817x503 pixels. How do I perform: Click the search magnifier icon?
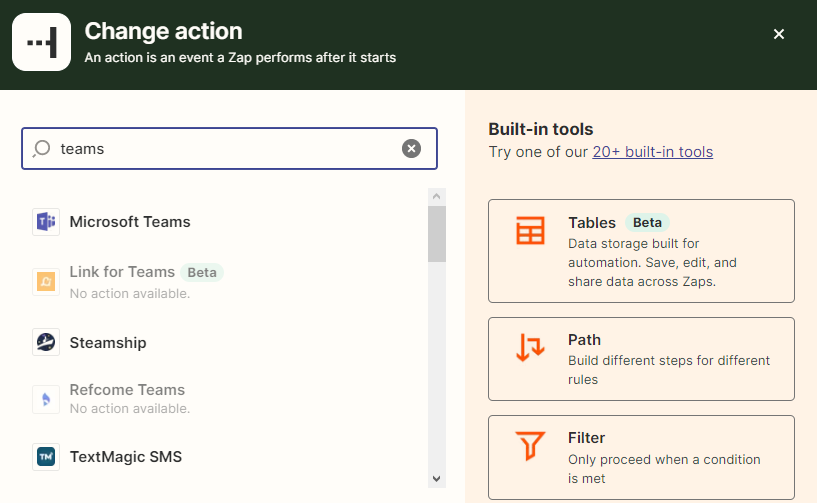[42, 148]
